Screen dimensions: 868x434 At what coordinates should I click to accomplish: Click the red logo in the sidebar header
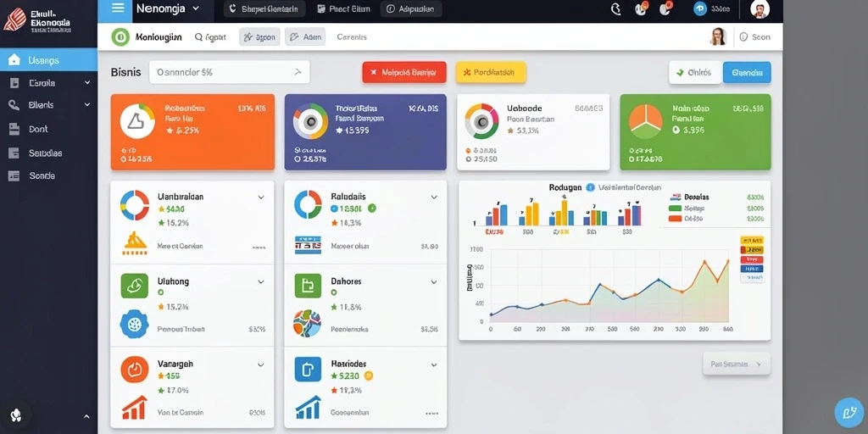(x=15, y=19)
